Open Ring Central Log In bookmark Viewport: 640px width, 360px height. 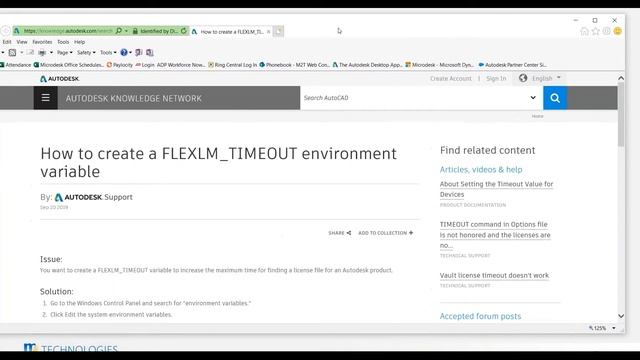click(233, 65)
